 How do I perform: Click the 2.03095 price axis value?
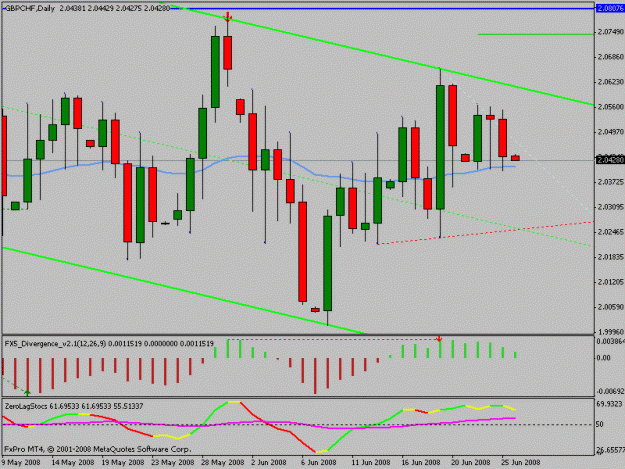point(611,207)
